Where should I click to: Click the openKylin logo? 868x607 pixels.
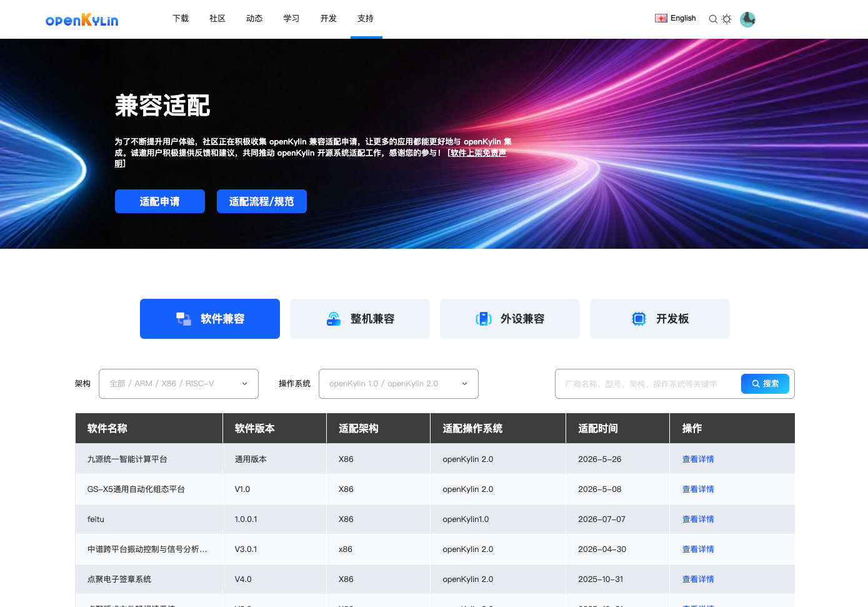point(82,19)
